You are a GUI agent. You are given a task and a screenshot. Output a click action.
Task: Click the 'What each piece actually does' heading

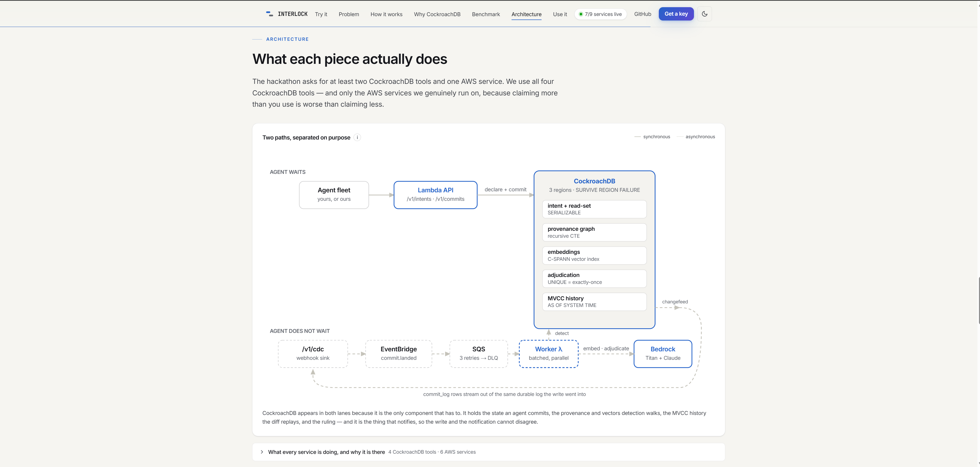pyautogui.click(x=350, y=59)
